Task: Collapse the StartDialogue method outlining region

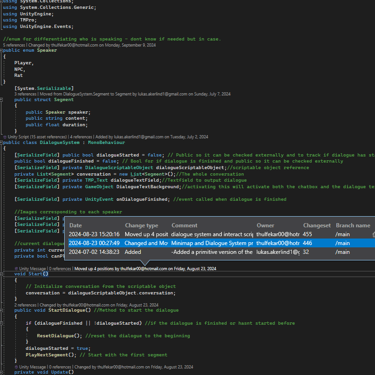Action: click(x=1, y=310)
